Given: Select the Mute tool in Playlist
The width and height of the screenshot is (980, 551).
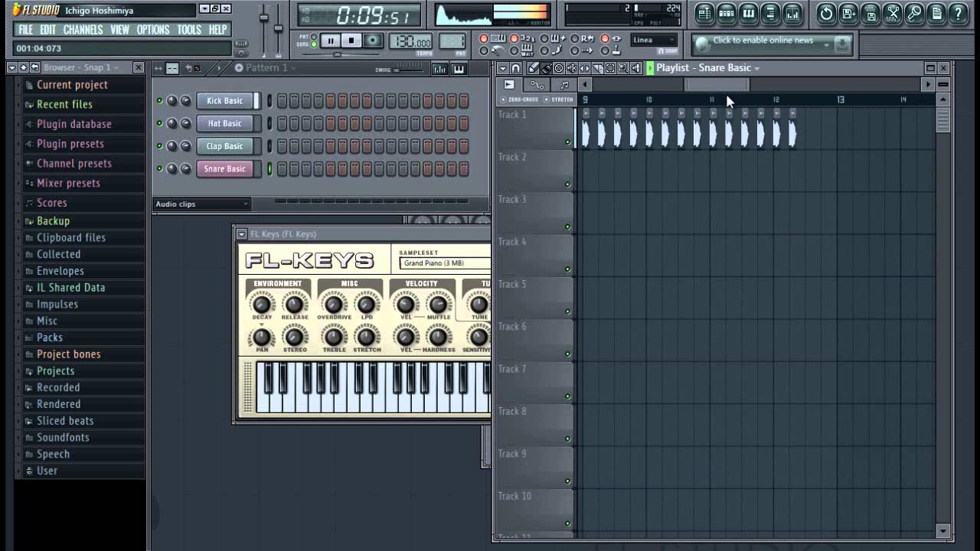Looking at the screenshot, I should coord(572,68).
